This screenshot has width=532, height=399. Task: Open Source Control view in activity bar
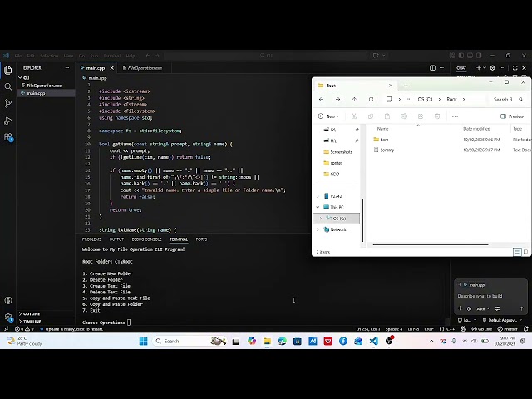[x=8, y=103]
